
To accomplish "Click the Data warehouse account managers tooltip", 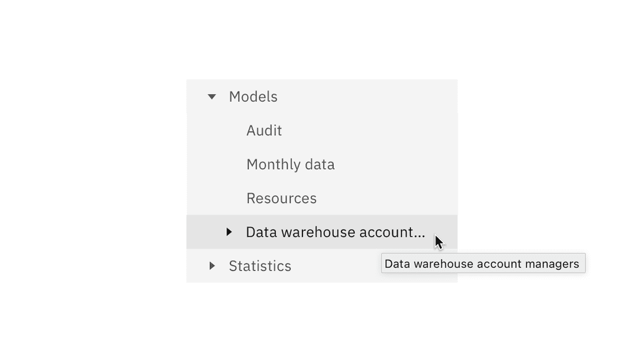I will click(482, 264).
